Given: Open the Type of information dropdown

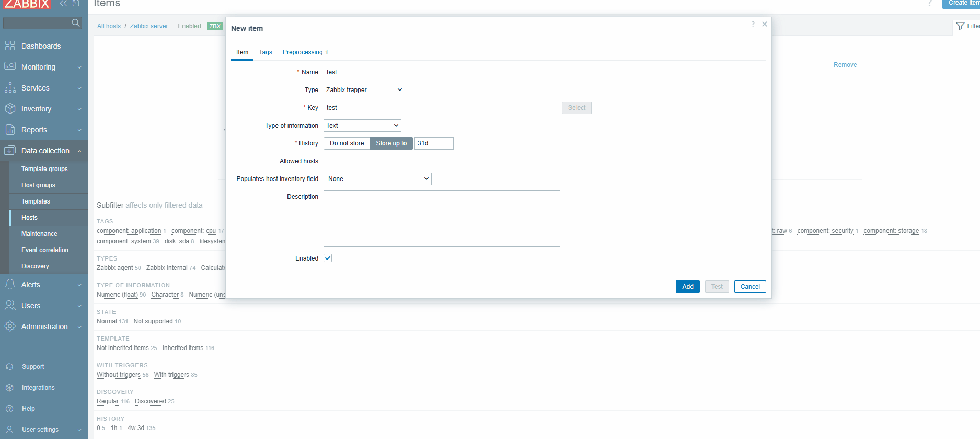Looking at the screenshot, I should 362,126.
